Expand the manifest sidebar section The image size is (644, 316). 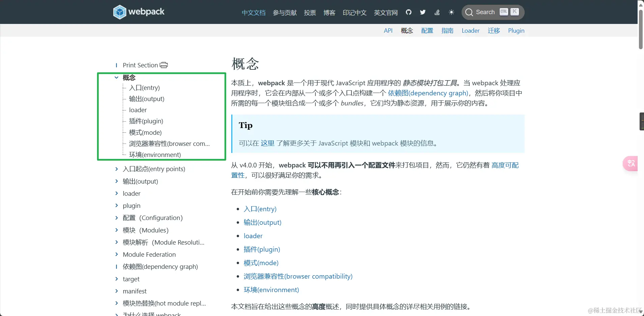[x=116, y=291]
